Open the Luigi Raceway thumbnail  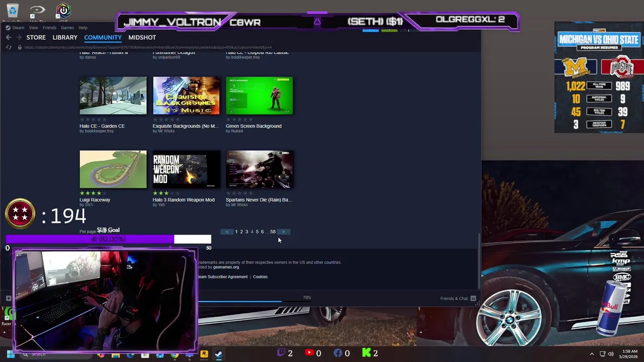pos(113,169)
